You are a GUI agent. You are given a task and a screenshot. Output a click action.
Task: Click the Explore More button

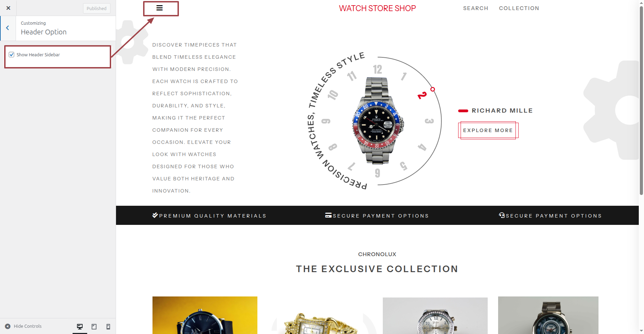[488, 130]
